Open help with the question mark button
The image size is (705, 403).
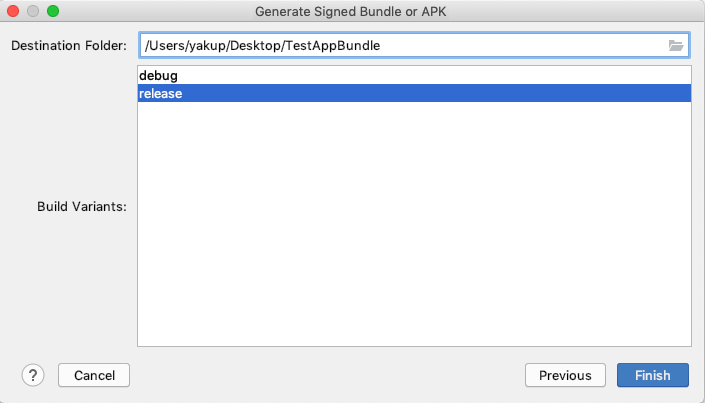coord(33,375)
